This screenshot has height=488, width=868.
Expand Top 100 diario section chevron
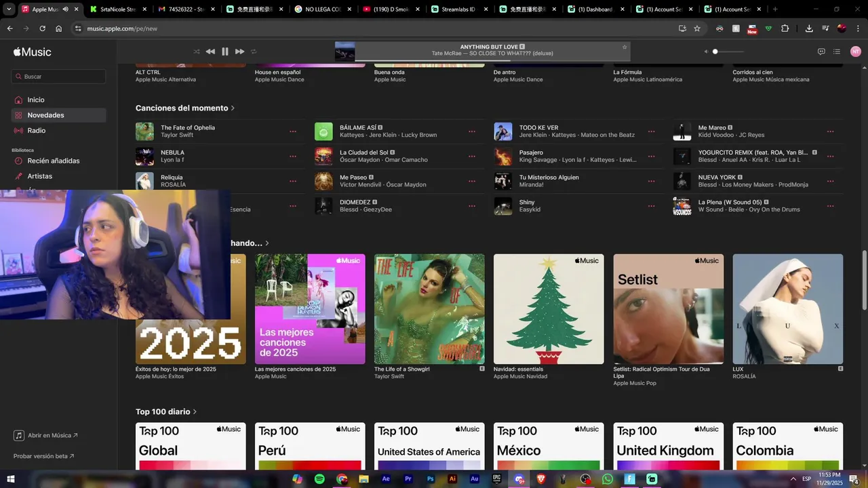pyautogui.click(x=195, y=411)
